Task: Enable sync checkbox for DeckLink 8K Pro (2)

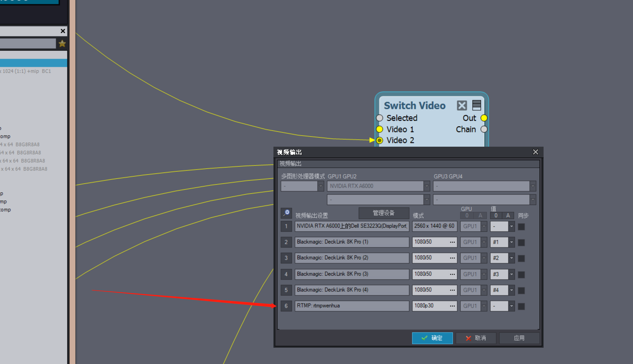Action: point(521,258)
